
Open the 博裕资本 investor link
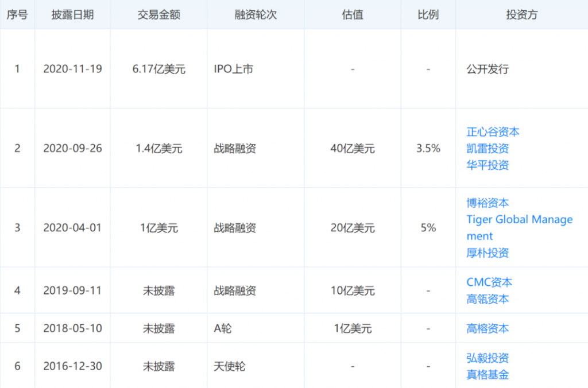tap(488, 203)
